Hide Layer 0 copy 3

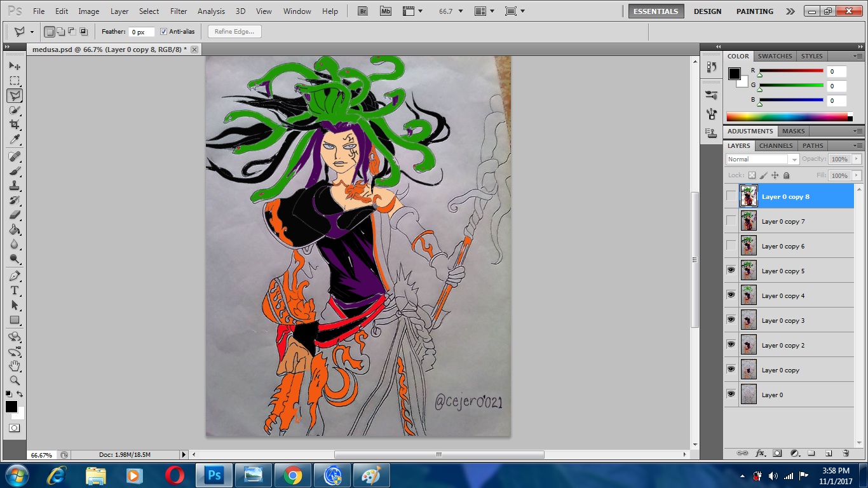click(731, 320)
